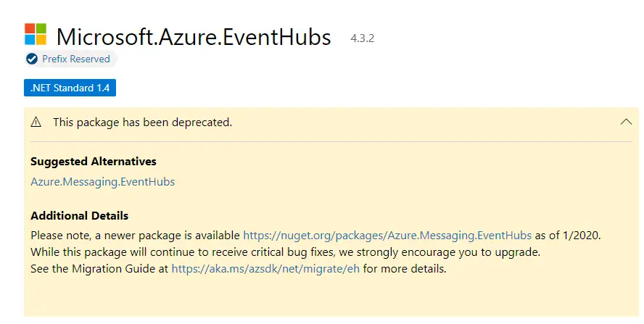Viewport: 644px width, 324px height.
Task: Click the 'for more details.' text
Action: [x=405, y=269]
